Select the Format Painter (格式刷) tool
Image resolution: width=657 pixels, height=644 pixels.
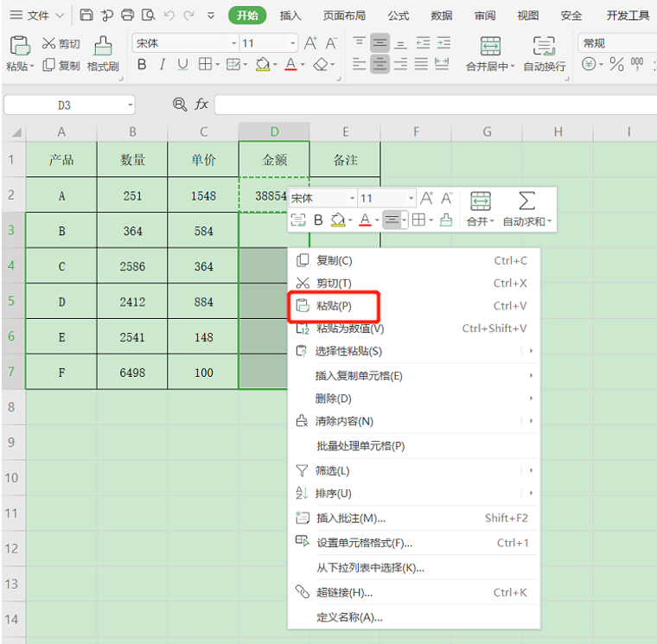[103, 54]
